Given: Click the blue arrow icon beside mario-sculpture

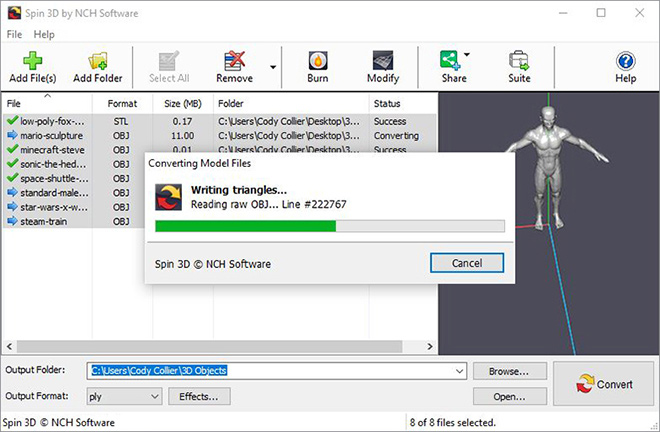Looking at the screenshot, I should pyautogui.click(x=12, y=135).
